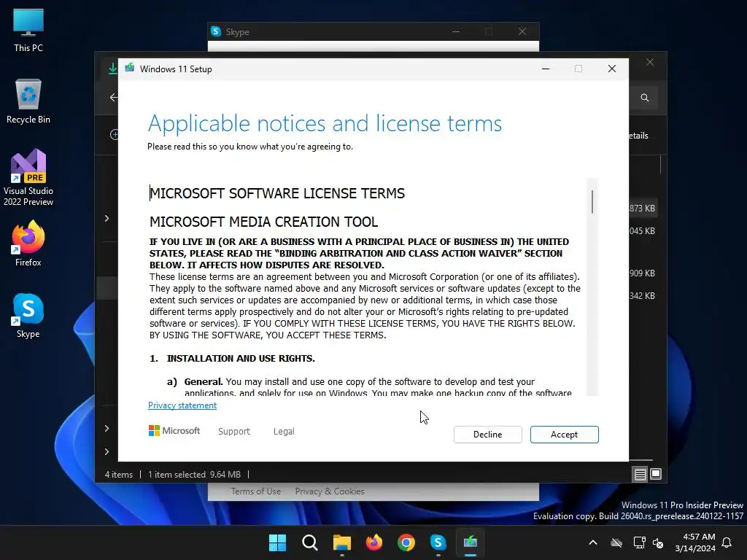Open the muted volume tray icon
Image resolution: width=747 pixels, height=560 pixels.
click(659, 542)
